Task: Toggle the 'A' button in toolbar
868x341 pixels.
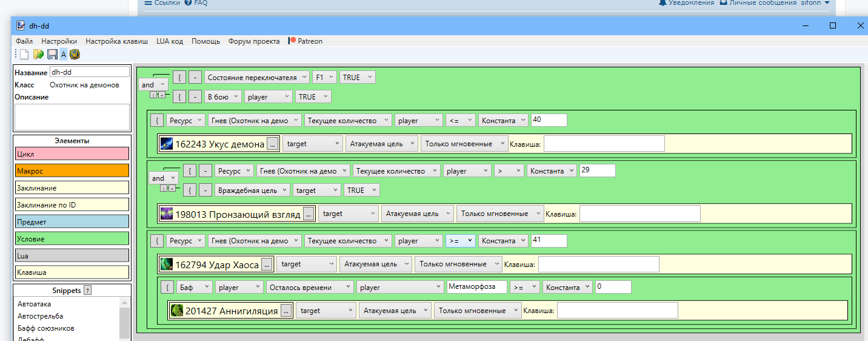Action: click(64, 55)
